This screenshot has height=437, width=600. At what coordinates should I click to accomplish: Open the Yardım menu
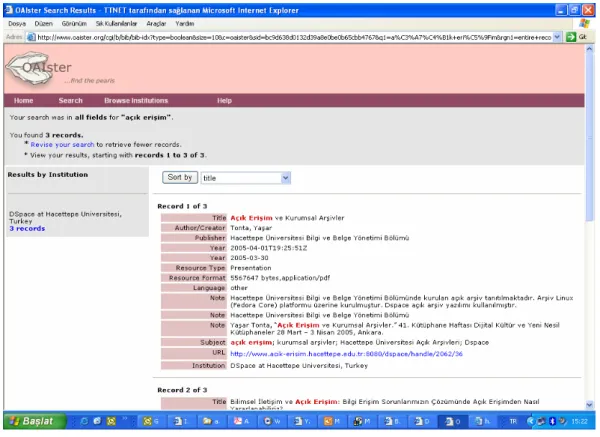pyautogui.click(x=185, y=24)
